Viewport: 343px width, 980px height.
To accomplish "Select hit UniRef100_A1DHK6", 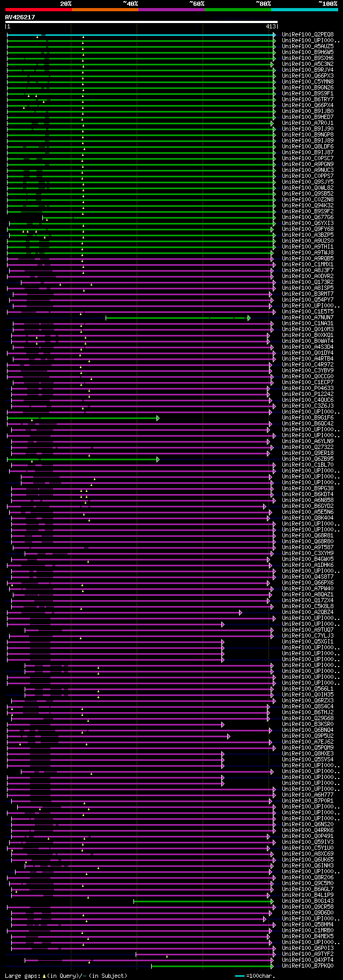I will 308,565.
